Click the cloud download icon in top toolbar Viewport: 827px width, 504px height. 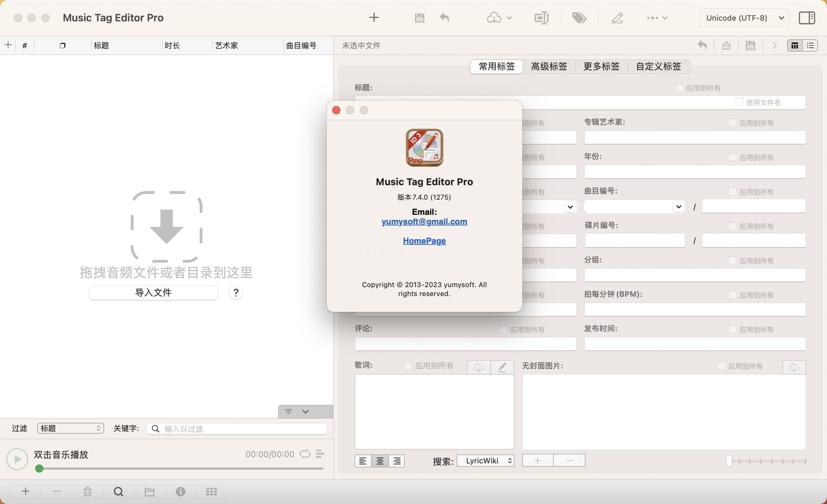tap(494, 18)
